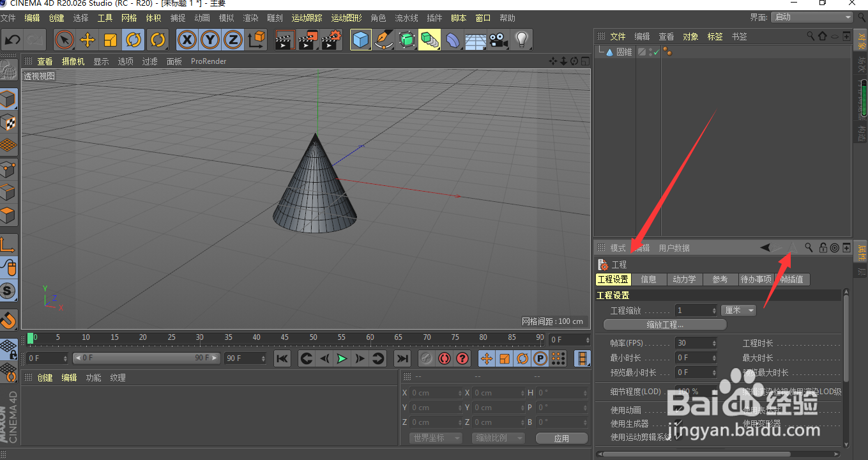Click the 工程缩放 value field
Screen dimensions: 868x460
tap(696, 310)
